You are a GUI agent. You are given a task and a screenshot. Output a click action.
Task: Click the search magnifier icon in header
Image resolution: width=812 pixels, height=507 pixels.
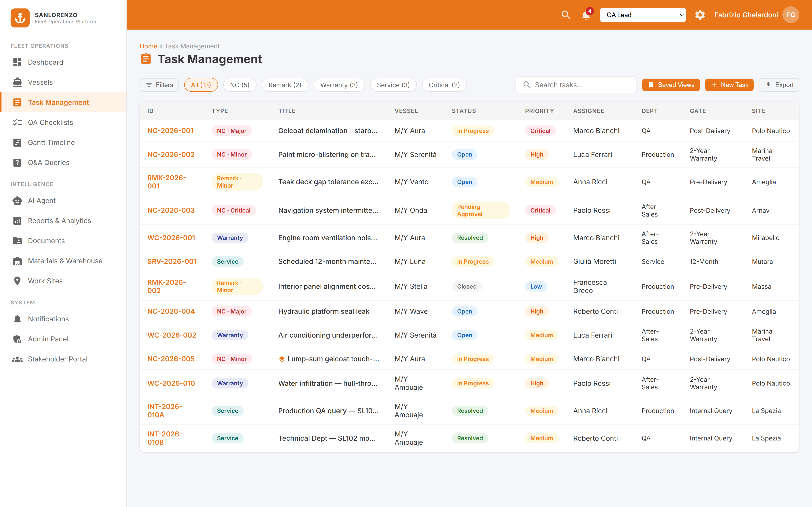pos(566,15)
